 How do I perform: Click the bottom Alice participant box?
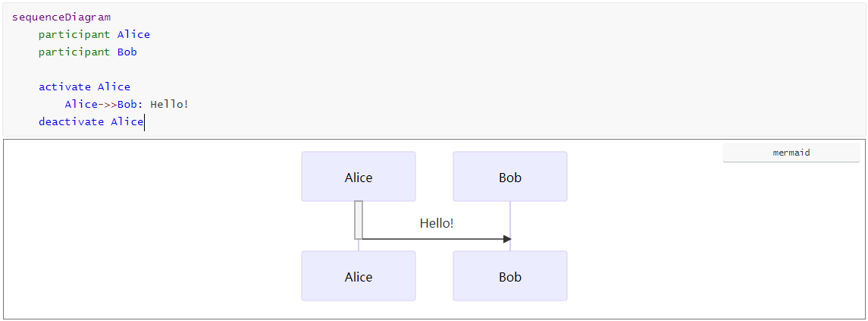[359, 276]
